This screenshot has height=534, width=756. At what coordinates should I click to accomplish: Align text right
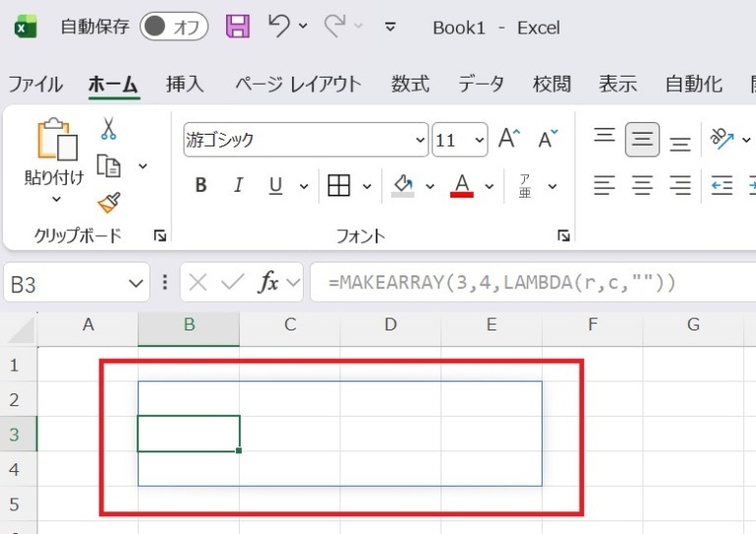pyautogui.click(x=680, y=185)
